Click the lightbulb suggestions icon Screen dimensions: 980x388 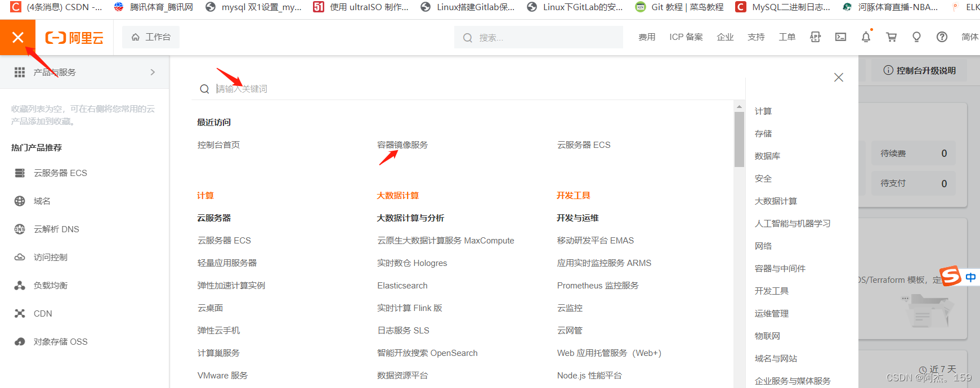[x=916, y=37]
